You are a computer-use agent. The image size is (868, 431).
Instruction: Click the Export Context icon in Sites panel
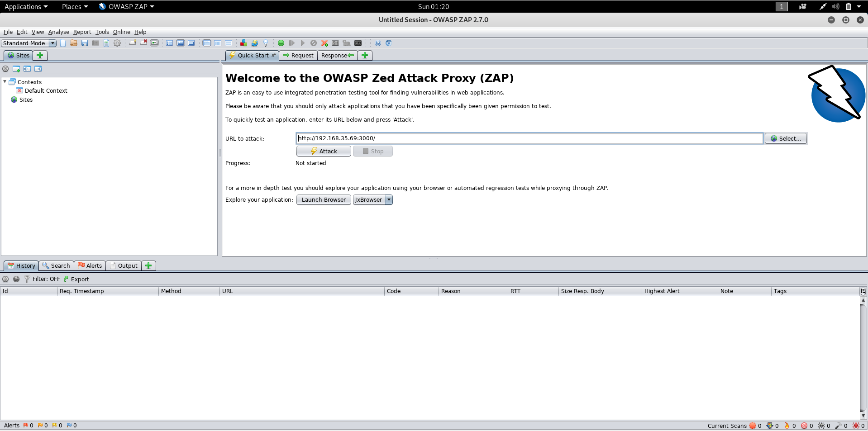(x=38, y=69)
